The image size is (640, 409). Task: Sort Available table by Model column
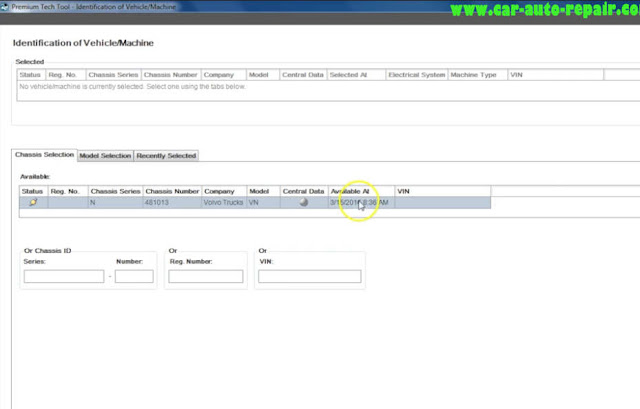(263, 191)
